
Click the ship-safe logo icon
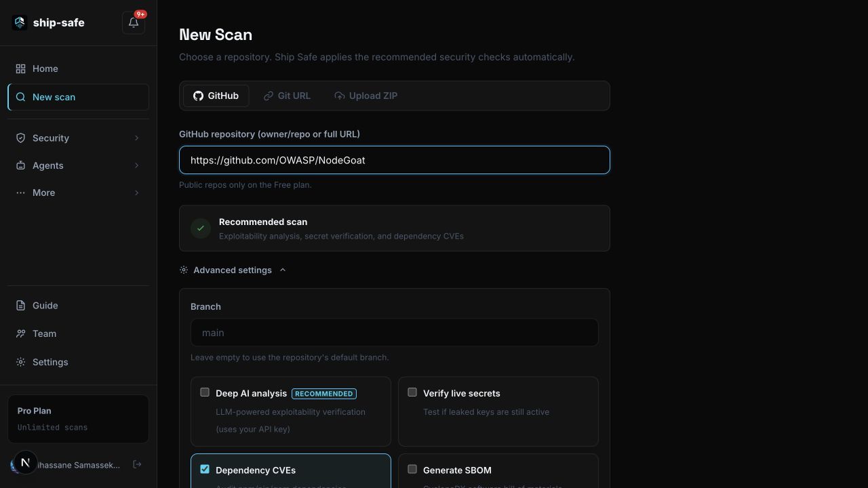point(20,22)
